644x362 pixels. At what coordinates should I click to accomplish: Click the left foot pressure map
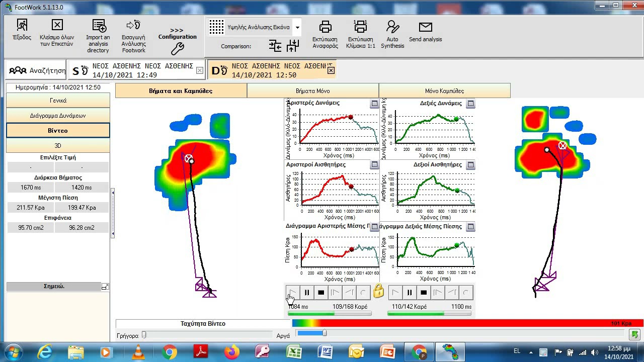[x=195, y=161]
